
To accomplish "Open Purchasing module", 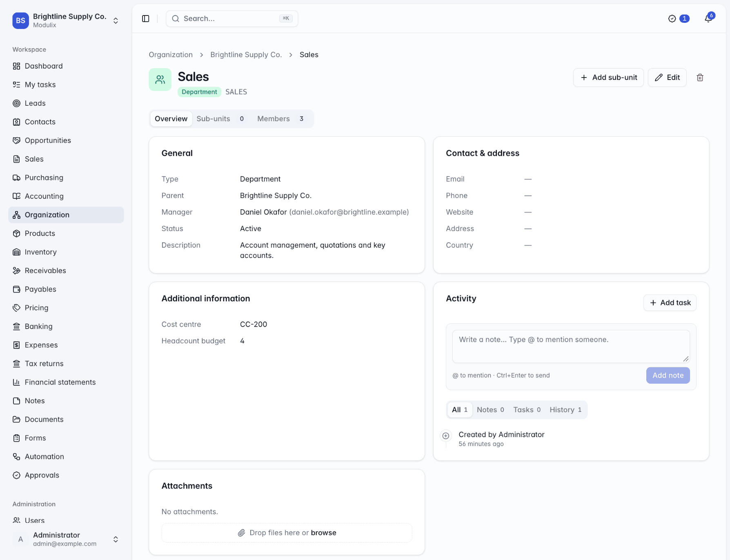I will 66,178.
